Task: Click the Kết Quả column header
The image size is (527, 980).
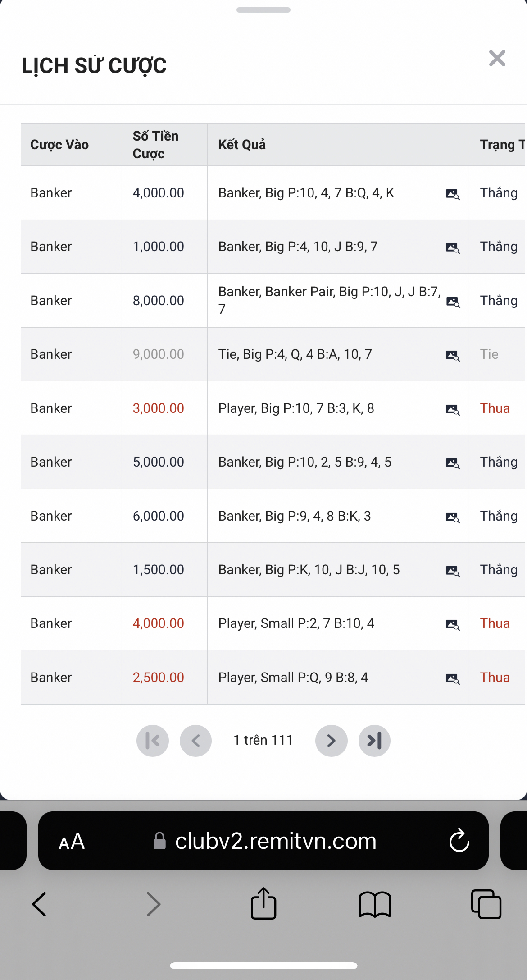Action: click(x=242, y=145)
